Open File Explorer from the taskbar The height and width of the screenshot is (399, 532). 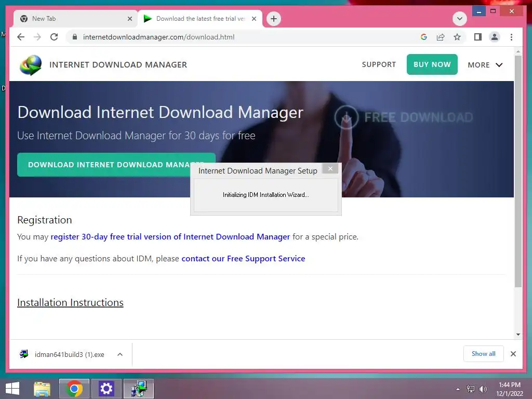coord(42,389)
